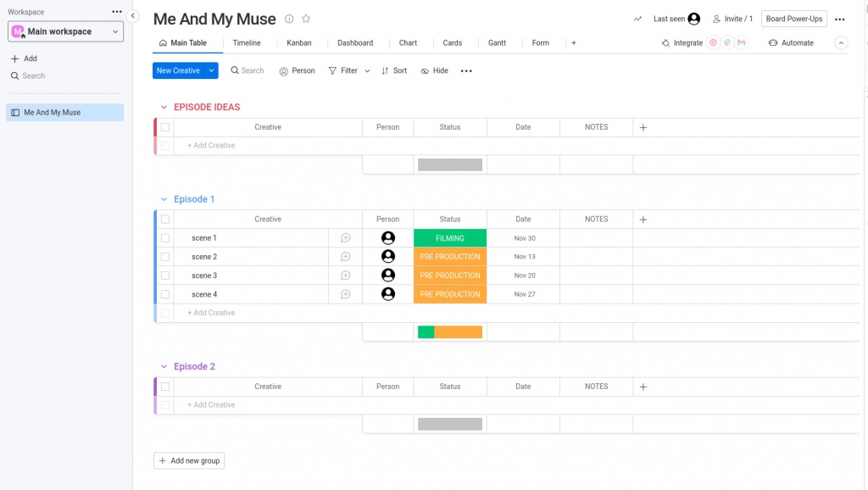
Task: Expand New Creative dropdown arrow
Action: (211, 71)
